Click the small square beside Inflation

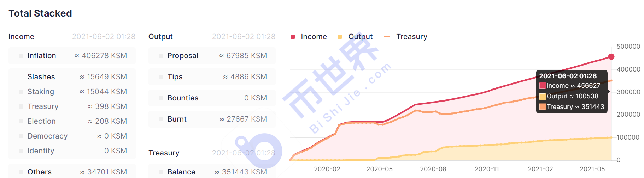click(x=21, y=56)
